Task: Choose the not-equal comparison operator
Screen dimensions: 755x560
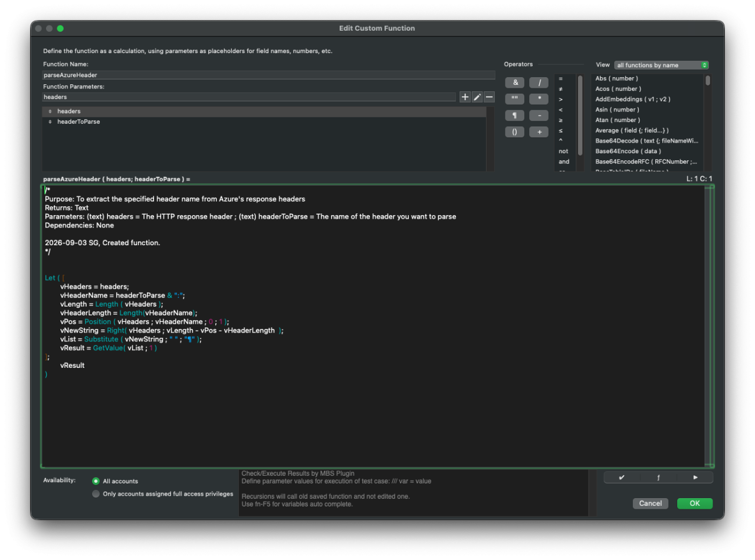Action: point(561,89)
